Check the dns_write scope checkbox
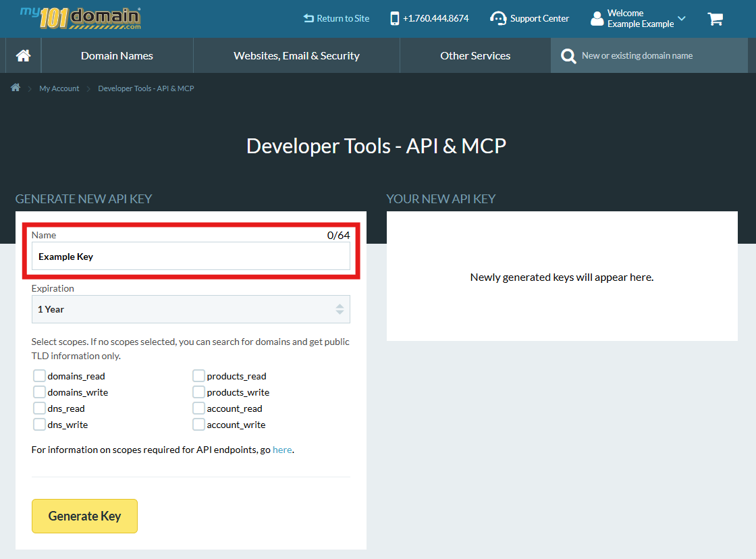Screen dimensions: 756x559 (39, 425)
